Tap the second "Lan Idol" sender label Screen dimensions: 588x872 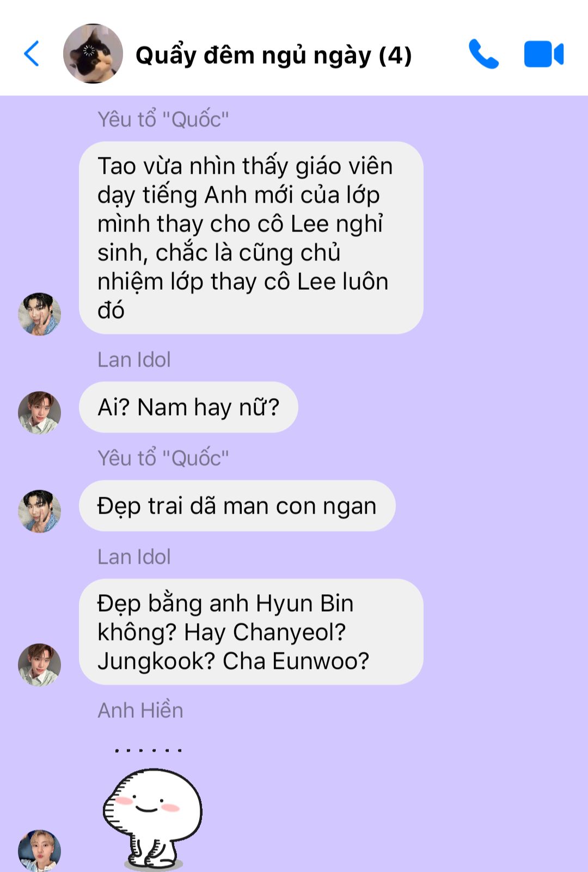[x=134, y=557]
